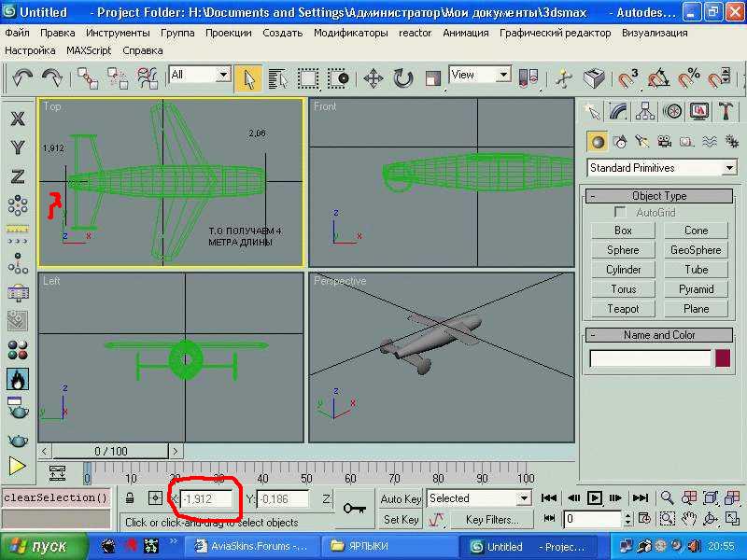This screenshot has height=560, width=747.
Task: Open the Modify command panel tab
Action: tap(618, 111)
